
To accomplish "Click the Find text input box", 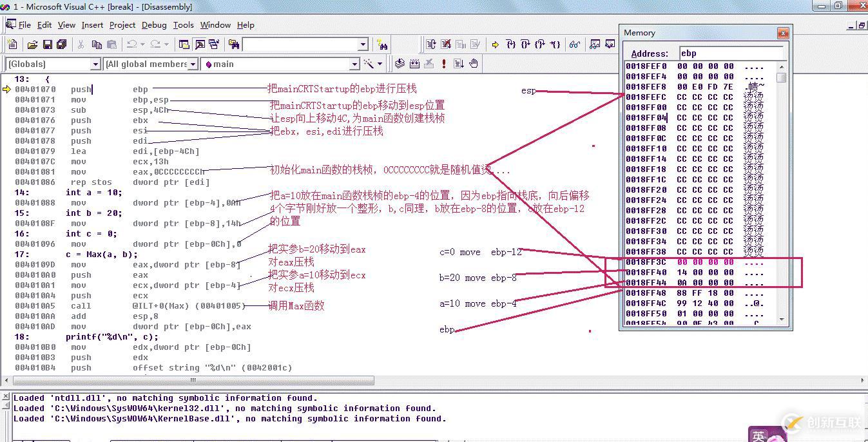I will [300, 45].
